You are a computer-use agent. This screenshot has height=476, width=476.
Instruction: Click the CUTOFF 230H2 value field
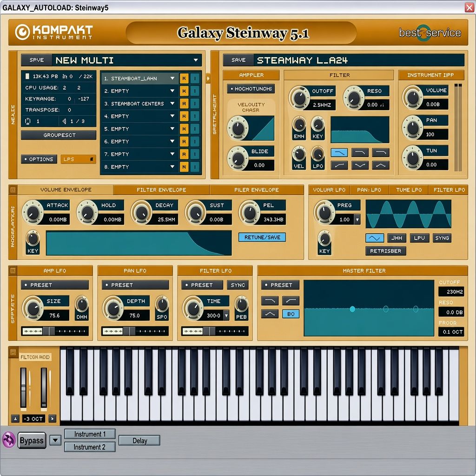coord(451,292)
